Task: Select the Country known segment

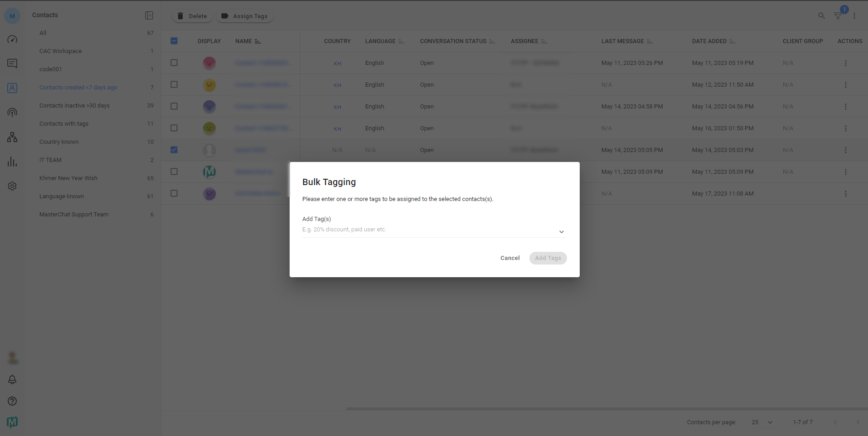Action: click(96, 142)
